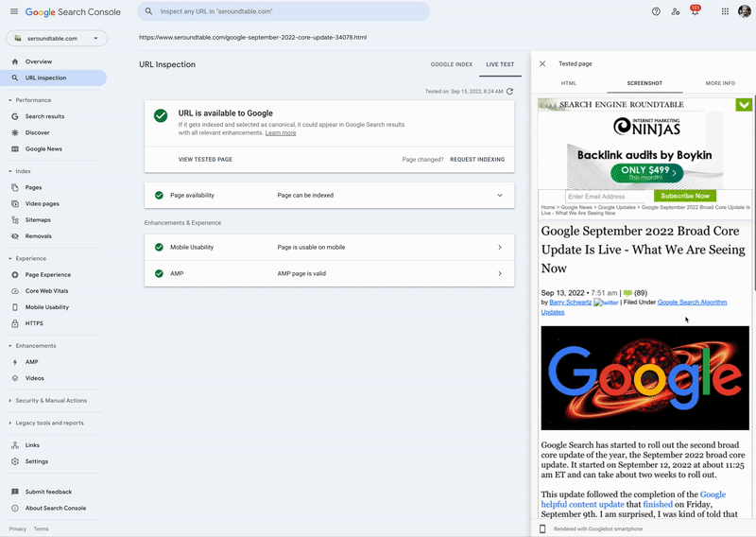756x537 pixels.
Task: Close the Tested page panel
Action: click(x=542, y=63)
